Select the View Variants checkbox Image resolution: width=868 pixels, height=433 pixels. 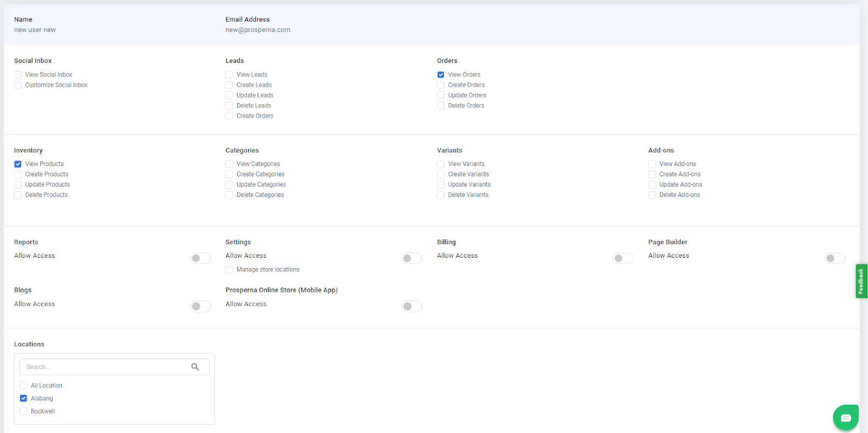point(441,164)
